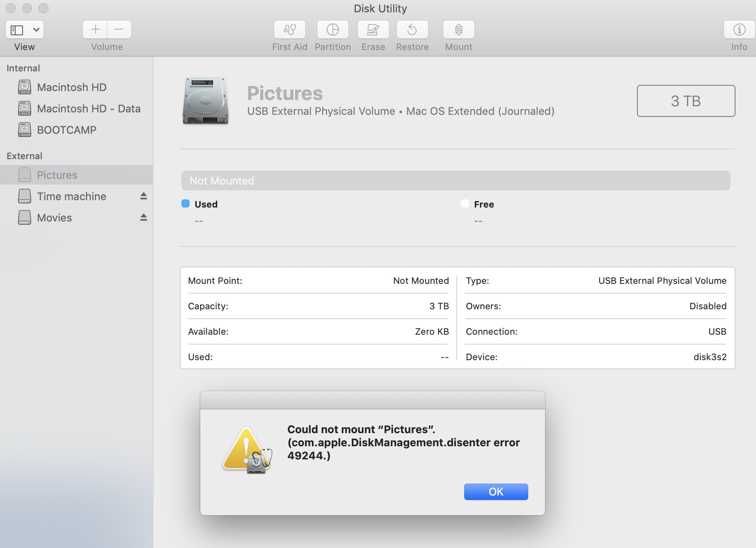Collapse the External section header

[24, 155]
